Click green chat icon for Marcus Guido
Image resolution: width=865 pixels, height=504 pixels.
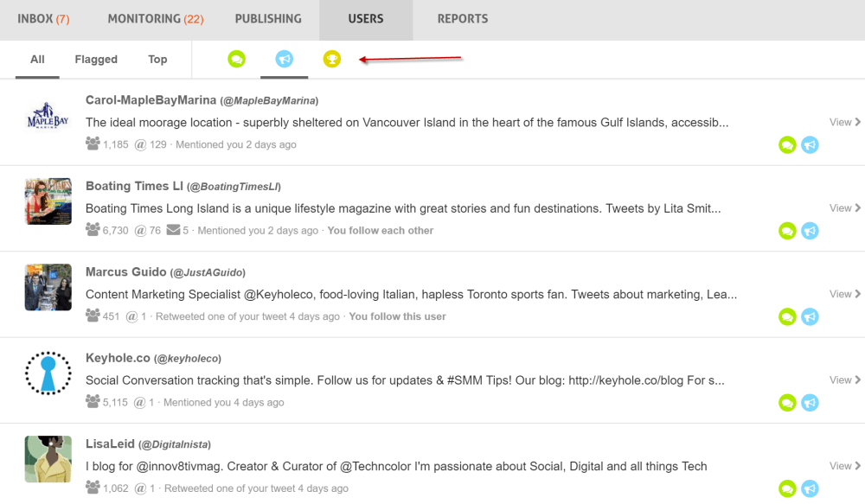[787, 317]
